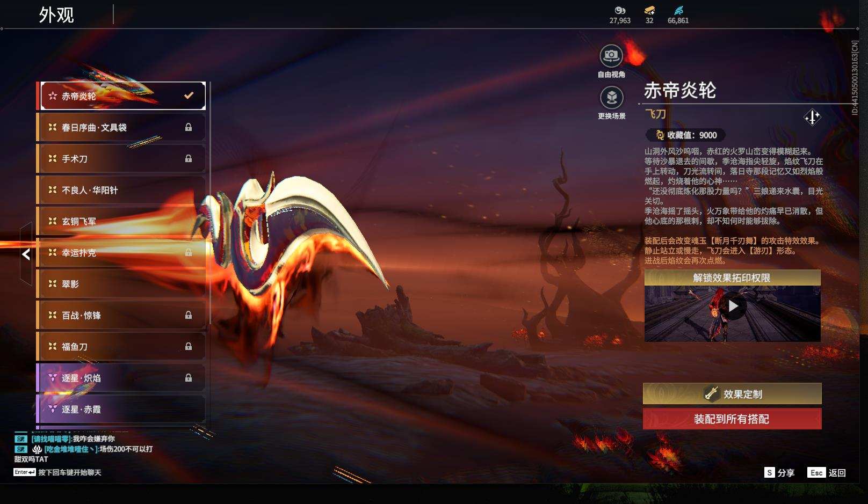Image resolution: width=868 pixels, height=504 pixels.
Task: Click the collapse arrow on left edge
Action: [26, 254]
